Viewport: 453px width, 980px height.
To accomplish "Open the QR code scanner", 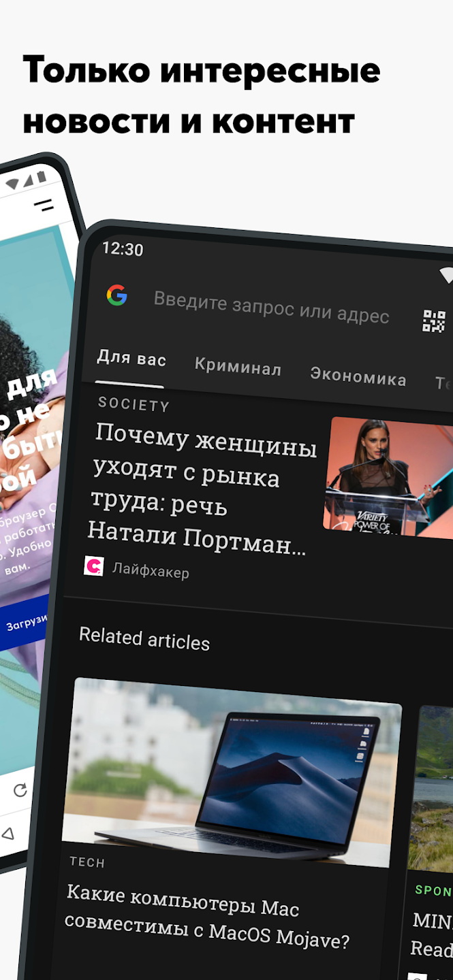I will coord(434,321).
